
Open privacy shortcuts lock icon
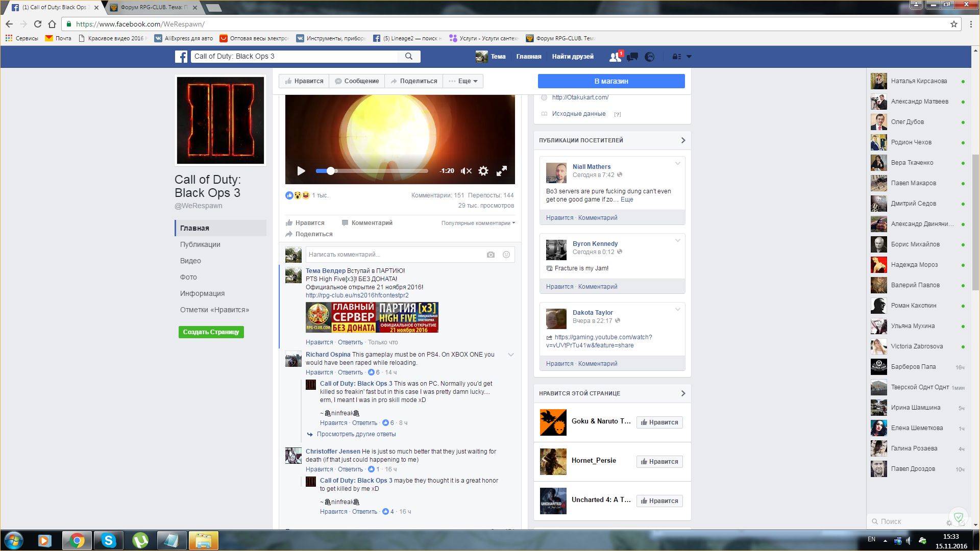[x=677, y=57]
